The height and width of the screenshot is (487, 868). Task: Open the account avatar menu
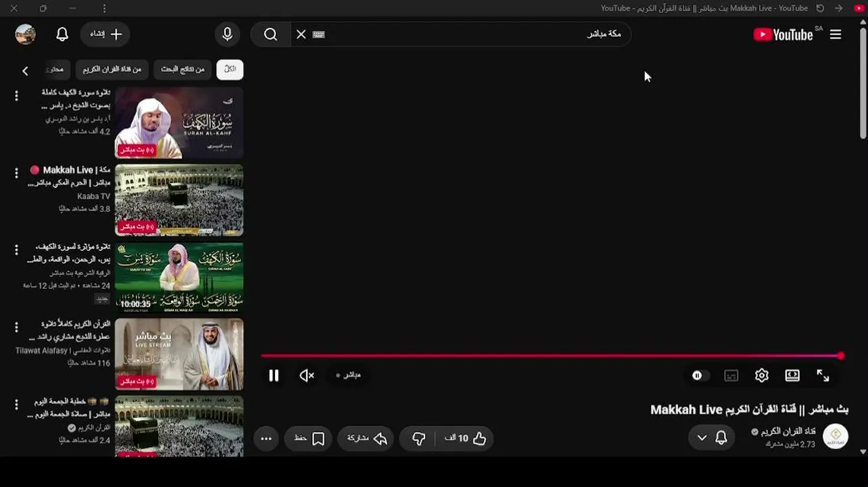26,34
